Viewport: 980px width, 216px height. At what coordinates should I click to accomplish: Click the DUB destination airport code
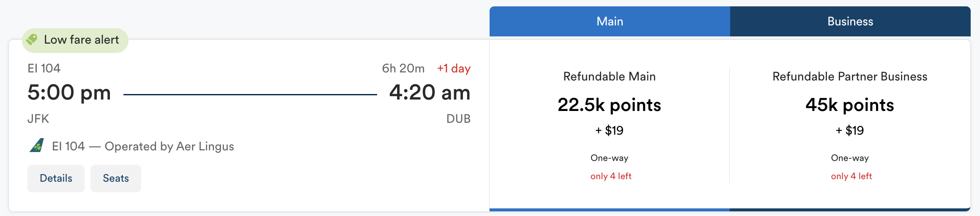pyautogui.click(x=458, y=119)
